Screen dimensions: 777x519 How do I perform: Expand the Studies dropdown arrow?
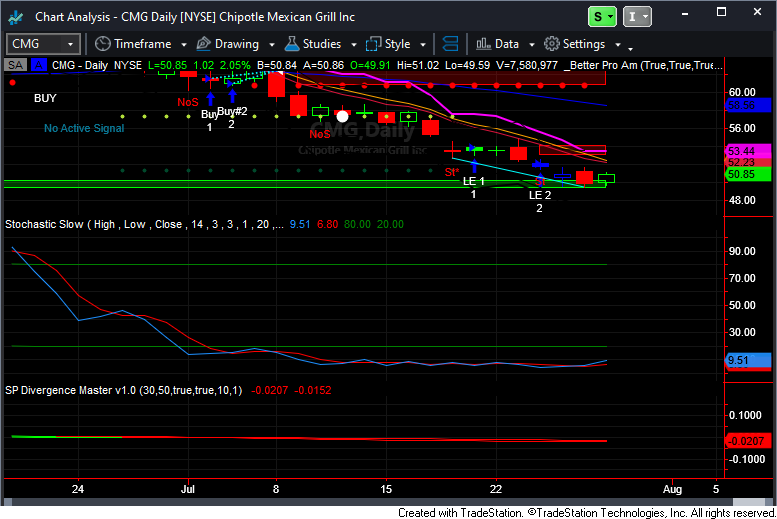[x=354, y=45]
